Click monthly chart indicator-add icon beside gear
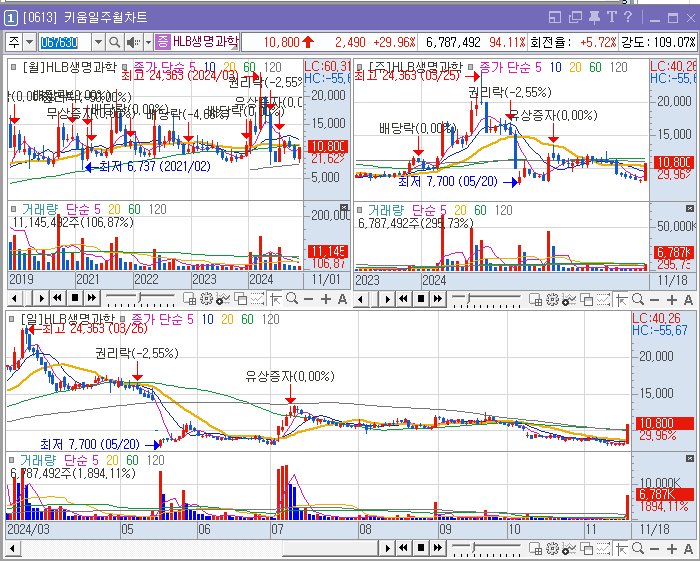This screenshot has width=700, height=561. [222, 299]
